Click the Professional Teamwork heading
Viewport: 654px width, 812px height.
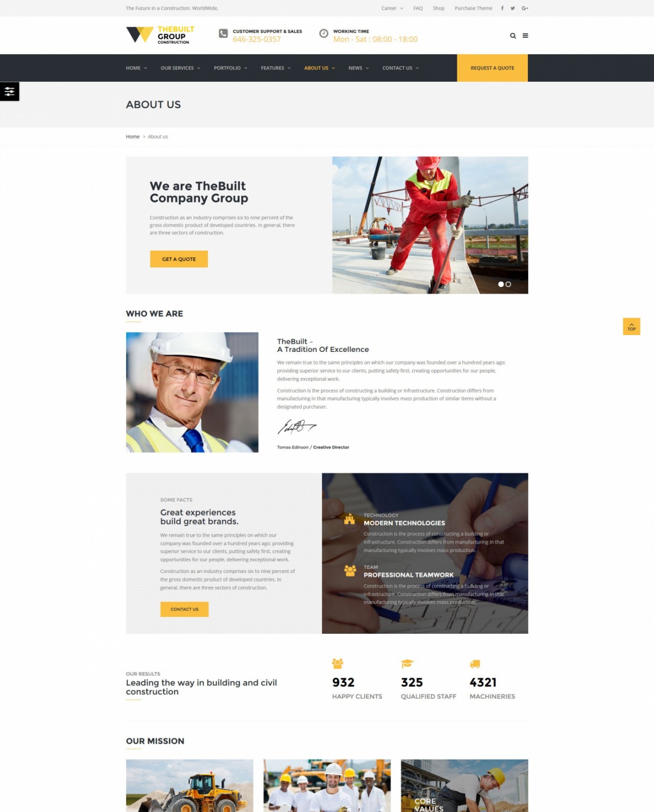(408, 575)
